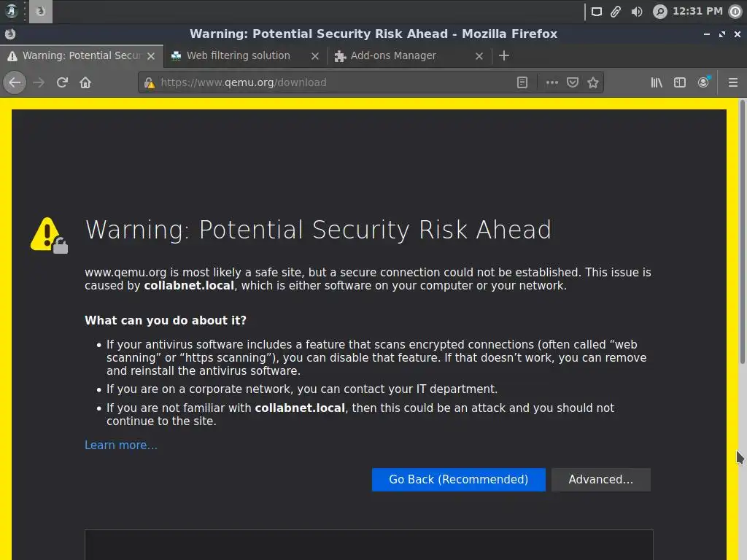
Task: Show connection security warning padlock info
Action: point(150,82)
